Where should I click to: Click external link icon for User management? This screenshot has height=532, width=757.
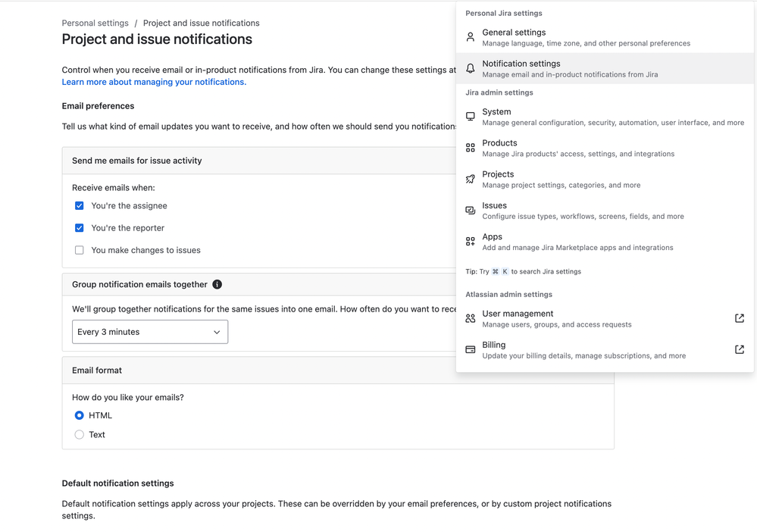coord(739,318)
